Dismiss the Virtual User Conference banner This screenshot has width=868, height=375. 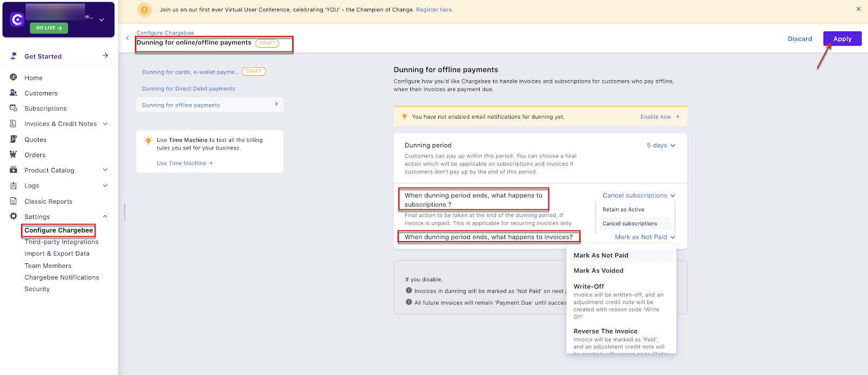pos(858,9)
